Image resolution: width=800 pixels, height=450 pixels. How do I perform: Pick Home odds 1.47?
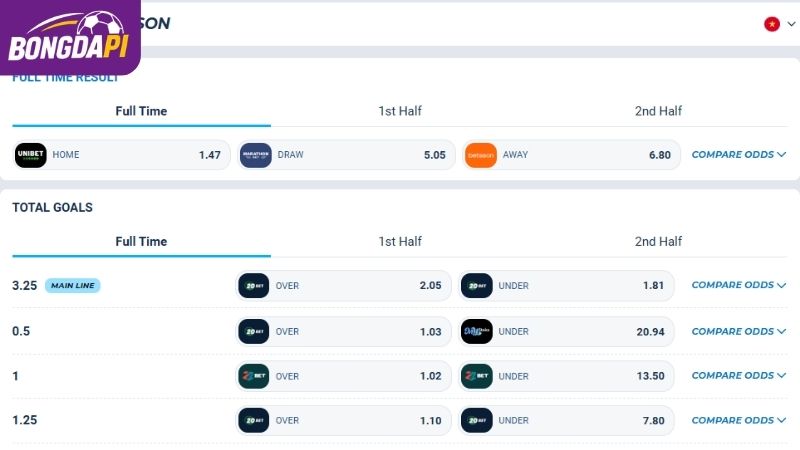point(121,155)
